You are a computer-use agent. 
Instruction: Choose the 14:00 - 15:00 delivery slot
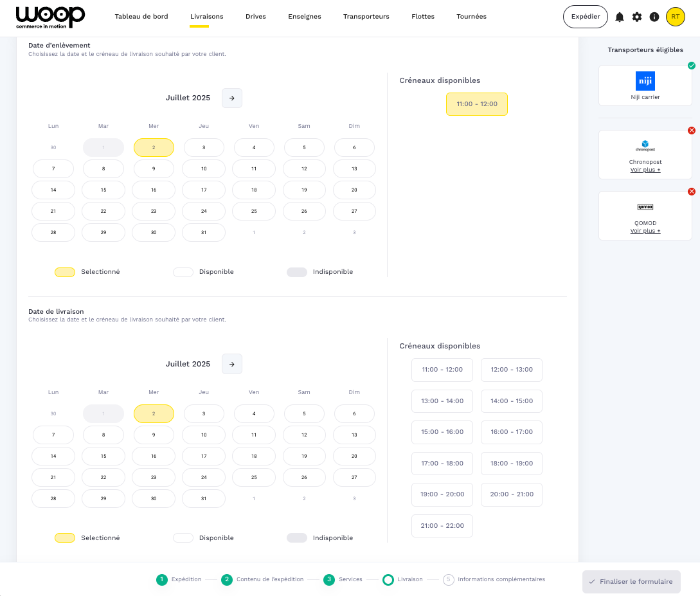(511, 401)
